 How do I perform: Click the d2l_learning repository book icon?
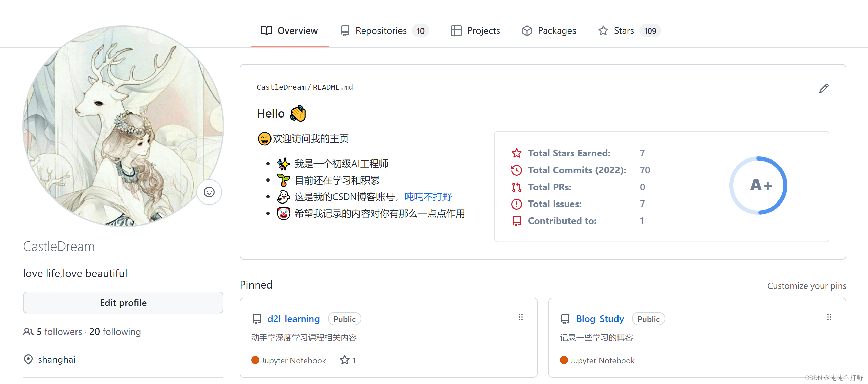pos(257,319)
